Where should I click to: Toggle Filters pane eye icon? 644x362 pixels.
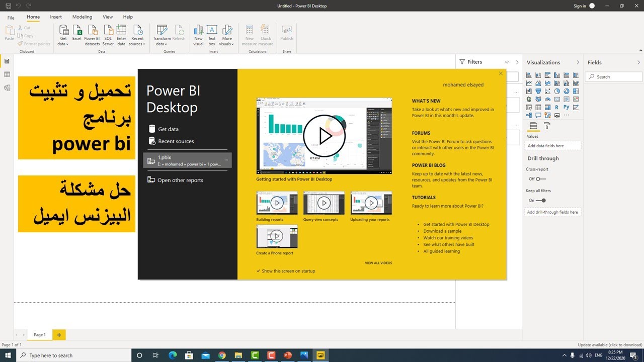[x=507, y=62]
